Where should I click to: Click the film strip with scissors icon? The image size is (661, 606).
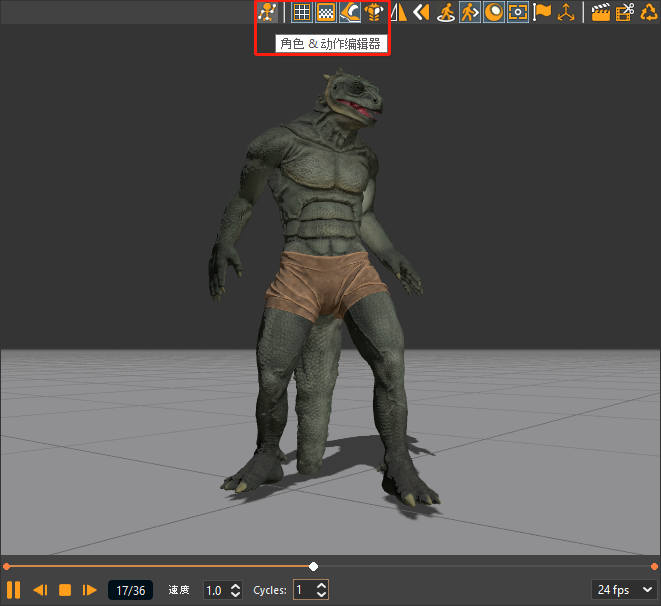(625, 12)
